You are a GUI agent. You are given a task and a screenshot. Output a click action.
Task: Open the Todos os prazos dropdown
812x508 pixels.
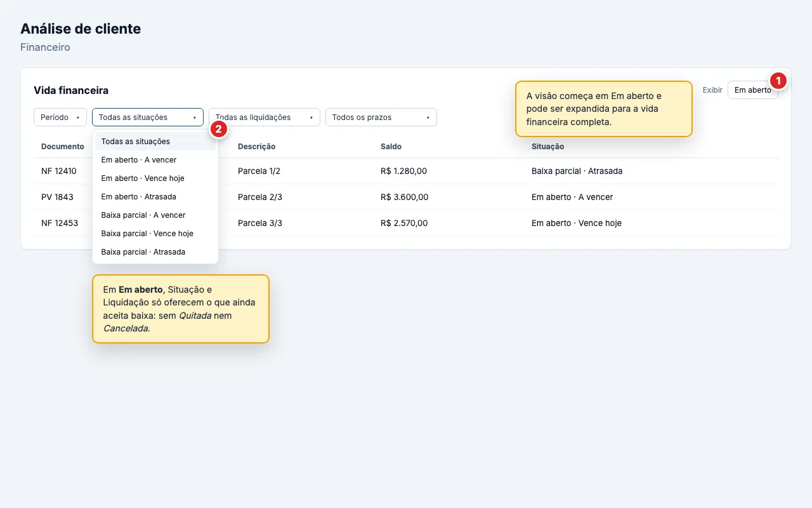click(381, 117)
